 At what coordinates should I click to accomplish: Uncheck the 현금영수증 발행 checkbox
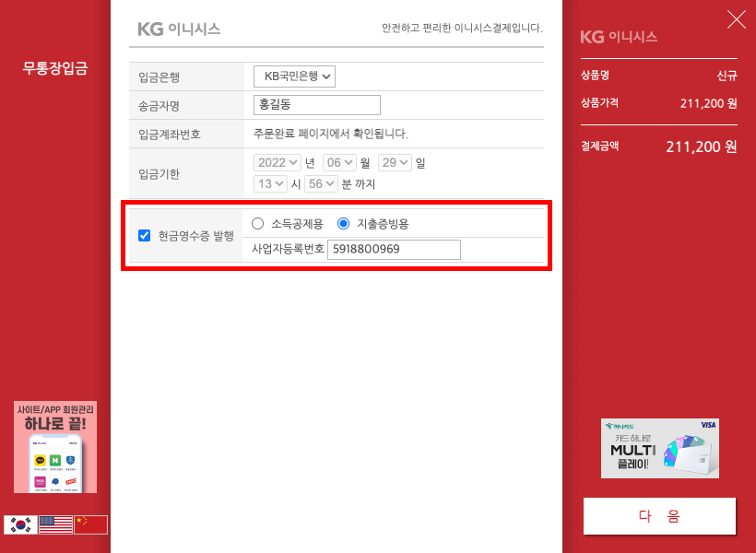tap(144, 235)
